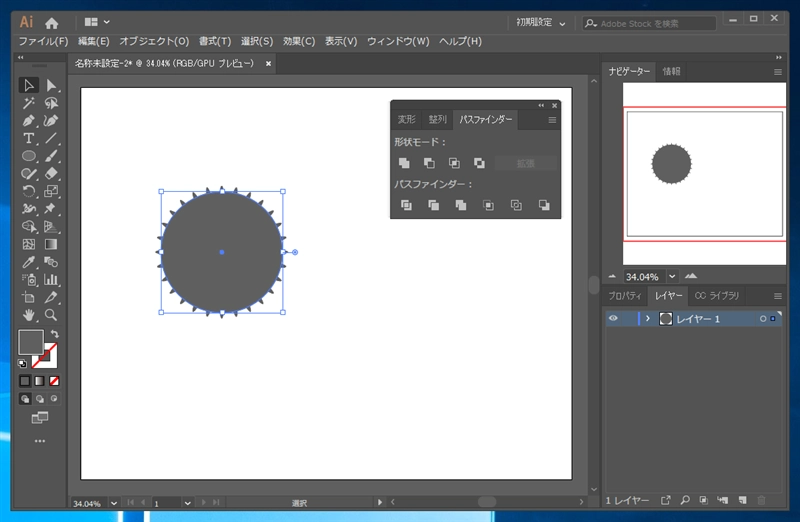Image resolution: width=800 pixels, height=522 pixels.
Task: Switch to Draw Behind mode
Action: (39, 399)
